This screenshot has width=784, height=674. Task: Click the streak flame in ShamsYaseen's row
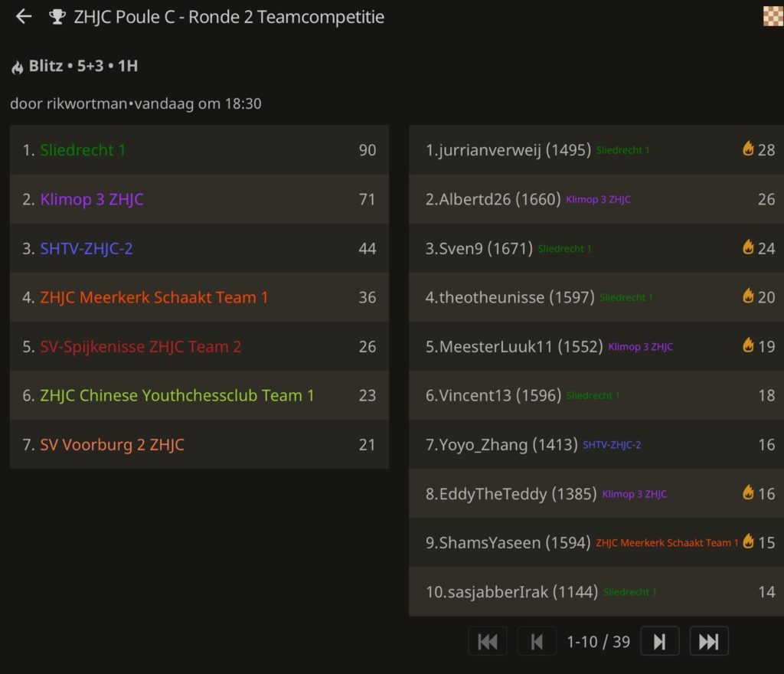(748, 541)
